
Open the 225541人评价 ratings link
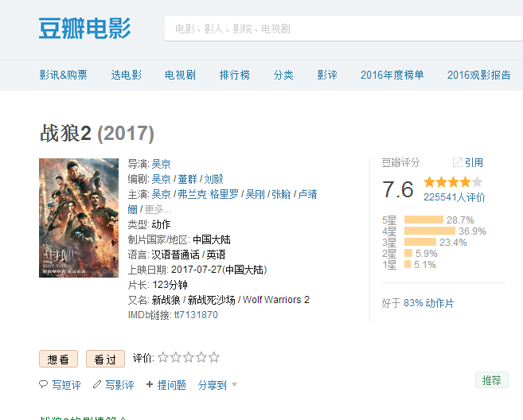455,197
